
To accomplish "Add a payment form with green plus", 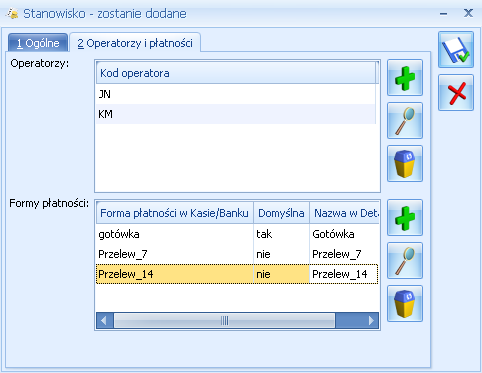I will 405,218.
